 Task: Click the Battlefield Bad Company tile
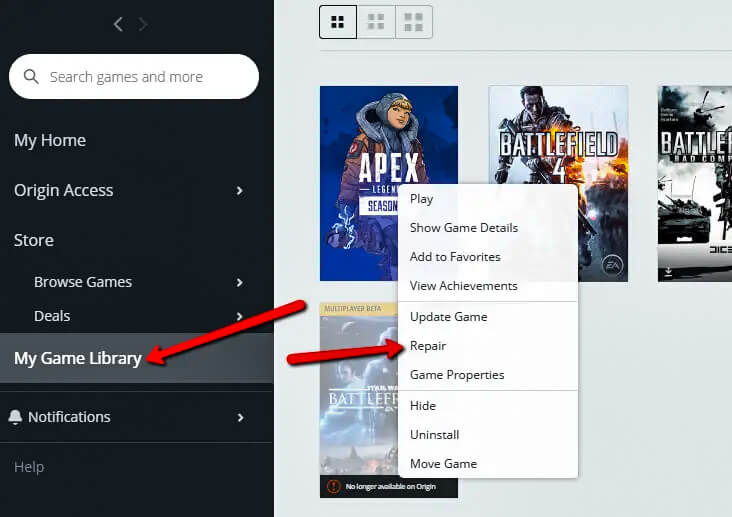(x=695, y=184)
